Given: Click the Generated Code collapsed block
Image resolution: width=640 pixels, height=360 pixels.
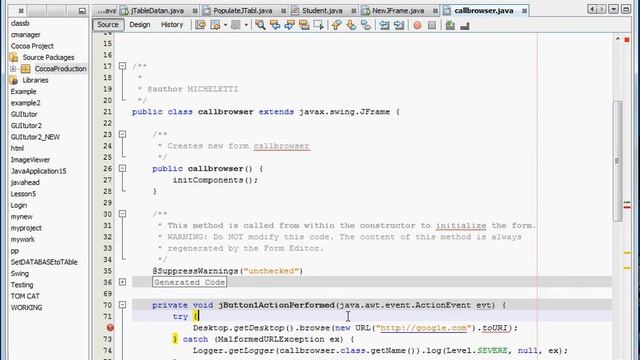Looking at the screenshot, I should (189, 282).
